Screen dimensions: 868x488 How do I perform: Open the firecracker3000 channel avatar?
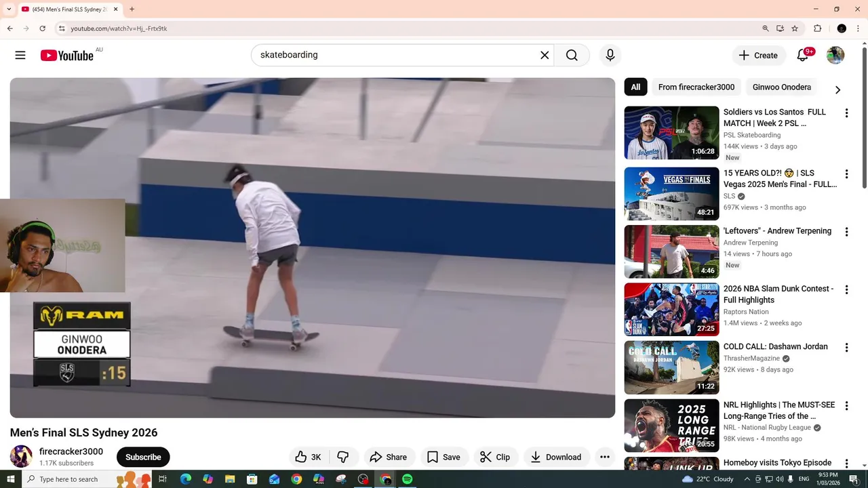21,456
